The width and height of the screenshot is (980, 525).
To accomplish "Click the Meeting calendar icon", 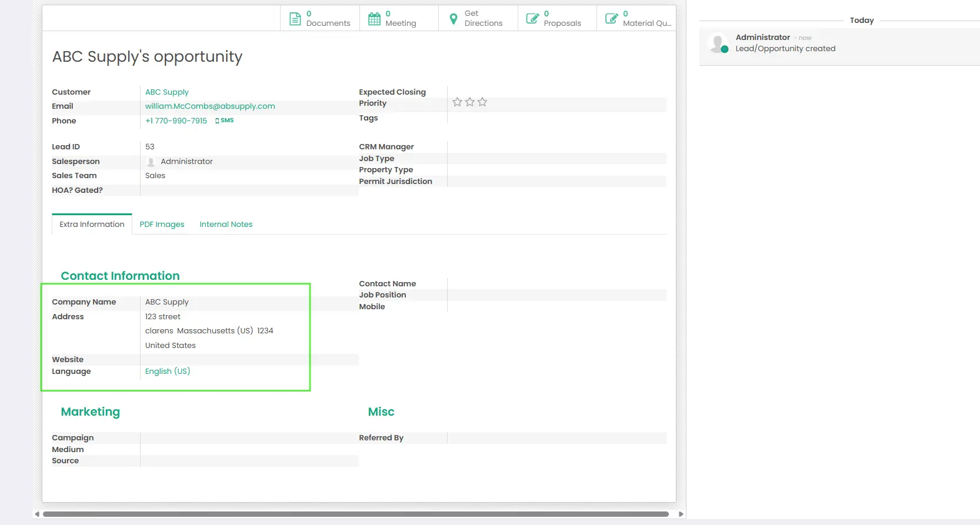I will click(x=374, y=19).
